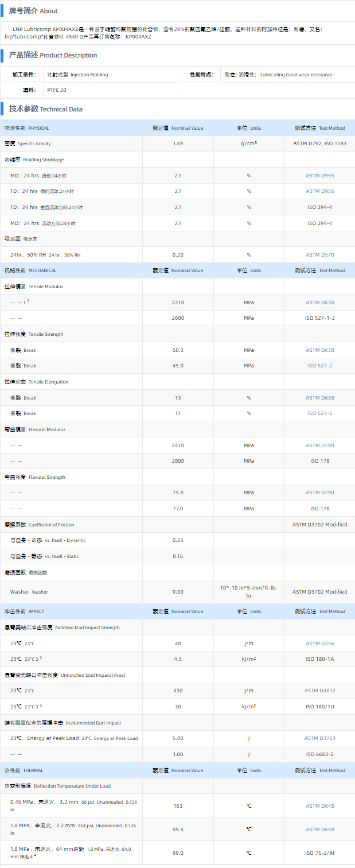Click the 冲击性能 IMPACT section header

tap(24, 611)
